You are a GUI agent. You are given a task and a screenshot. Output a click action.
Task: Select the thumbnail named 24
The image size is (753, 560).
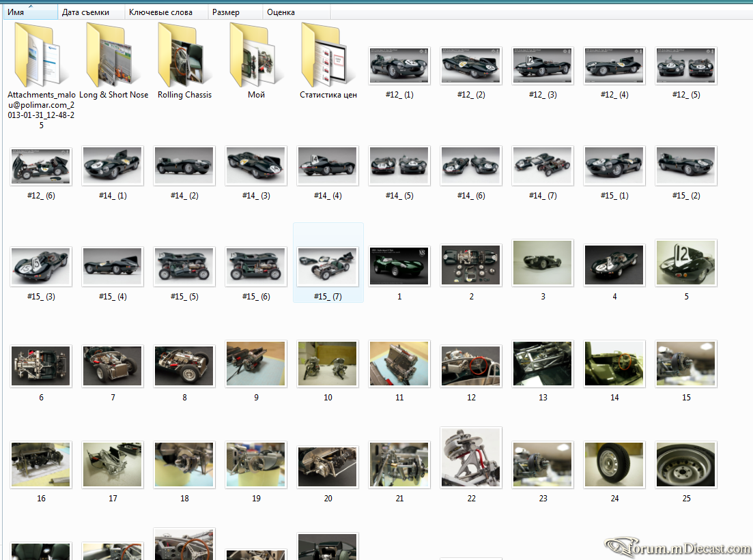click(x=614, y=465)
